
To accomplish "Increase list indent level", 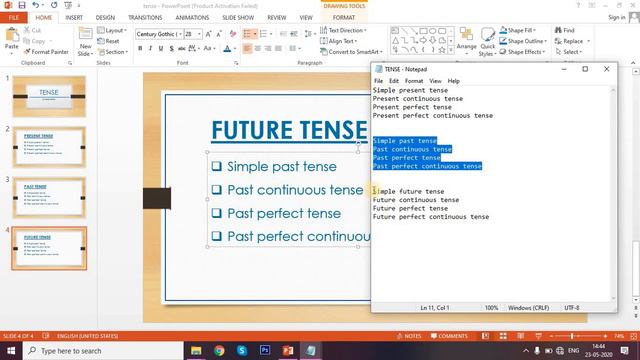I will (x=294, y=34).
